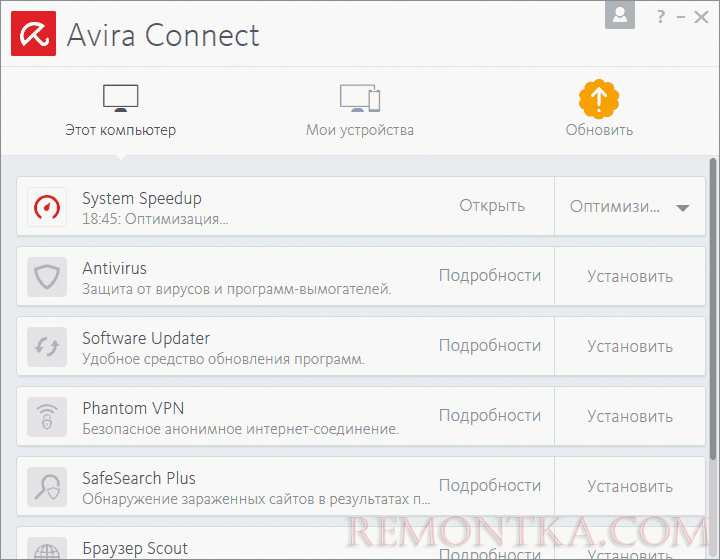Click the Браузер Scout product title

135,549
